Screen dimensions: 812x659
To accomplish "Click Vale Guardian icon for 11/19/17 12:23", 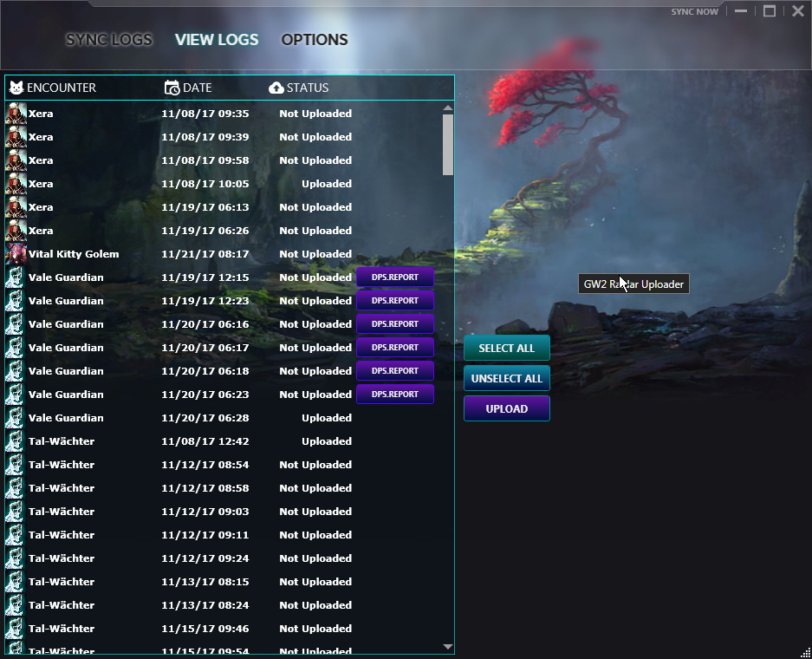I will tap(16, 301).
